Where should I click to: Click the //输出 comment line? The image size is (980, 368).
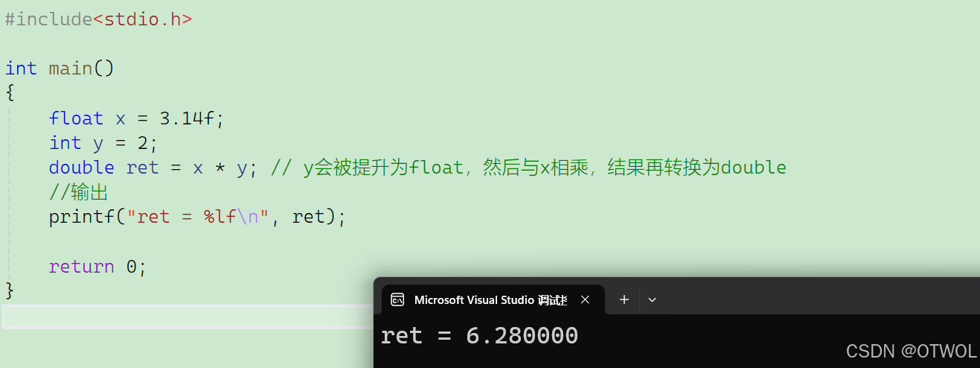(79, 193)
